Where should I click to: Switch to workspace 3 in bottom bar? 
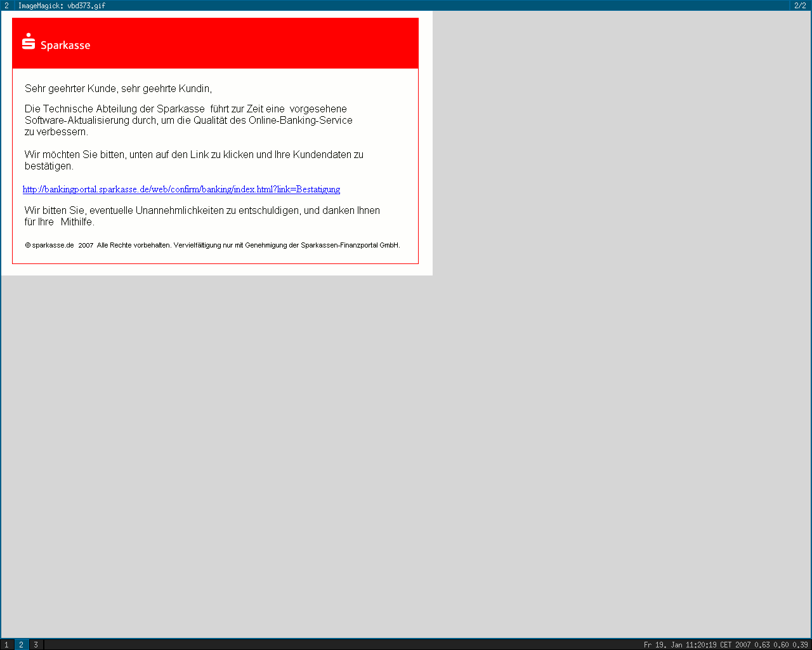tap(36, 645)
